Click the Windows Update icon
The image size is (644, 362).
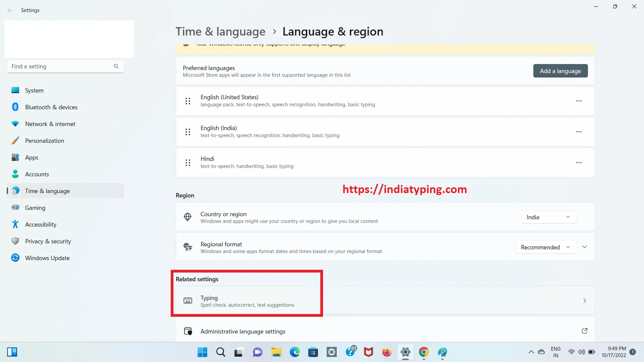(15, 258)
